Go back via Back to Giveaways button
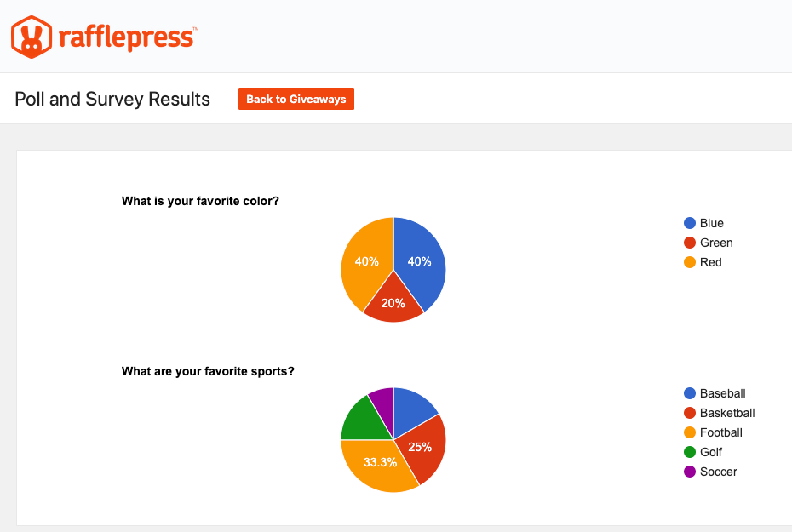 [x=296, y=99]
